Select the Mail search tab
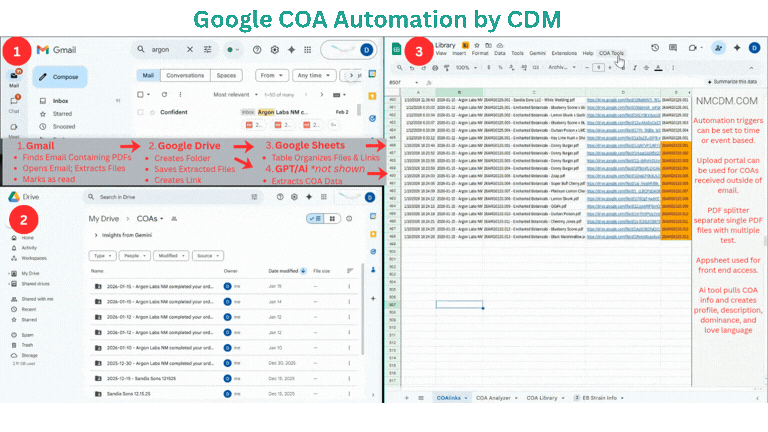Image resolution: width=768 pixels, height=432 pixels. [x=148, y=75]
